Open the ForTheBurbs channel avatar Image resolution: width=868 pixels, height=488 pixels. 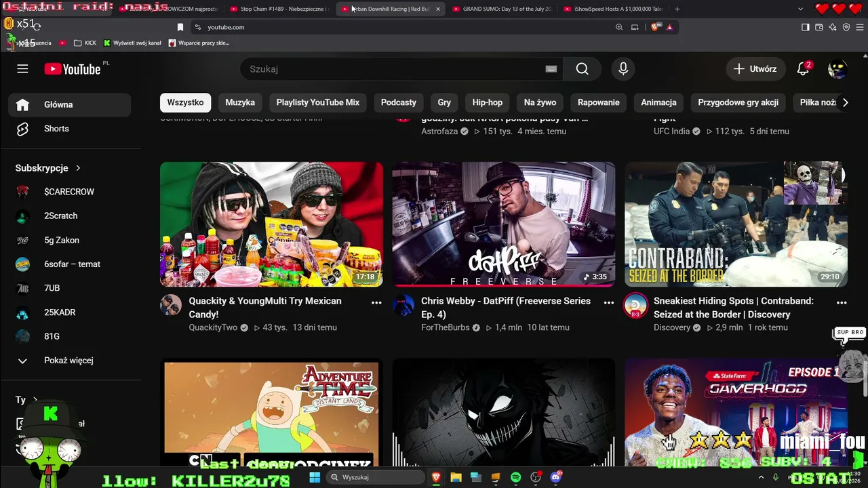pos(403,305)
